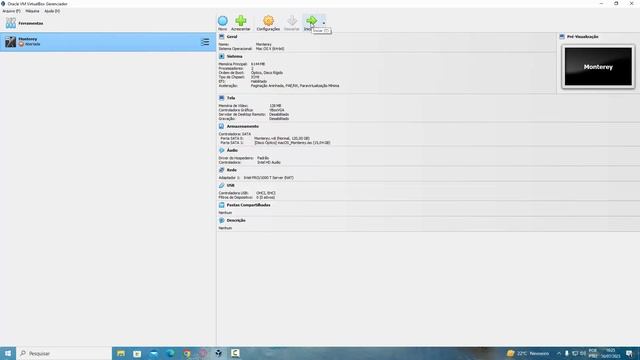Open the Ajuda menu
The image size is (640, 360).
(52, 11)
